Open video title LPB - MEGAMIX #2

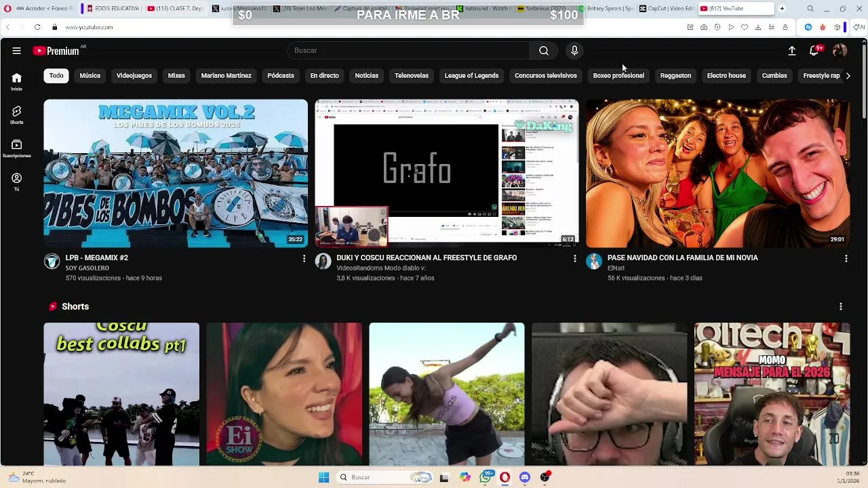coord(97,258)
